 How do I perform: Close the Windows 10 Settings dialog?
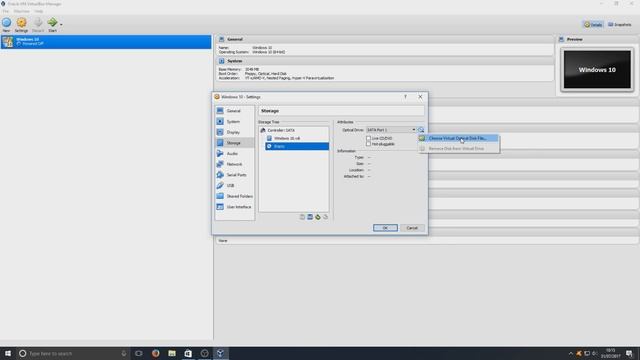pyautogui.click(x=420, y=97)
